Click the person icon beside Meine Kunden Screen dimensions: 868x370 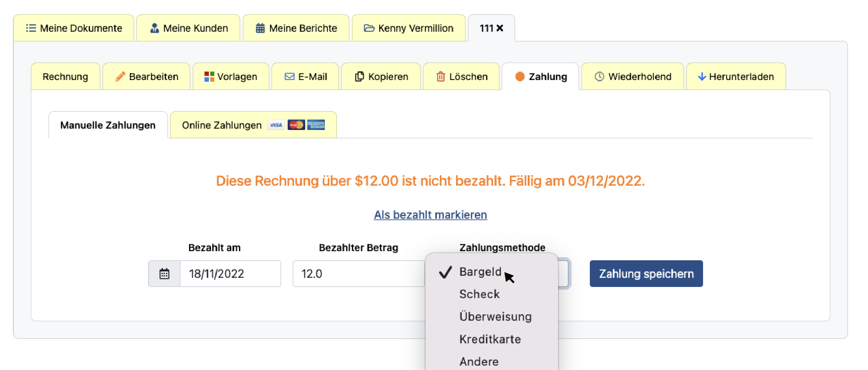click(x=154, y=28)
